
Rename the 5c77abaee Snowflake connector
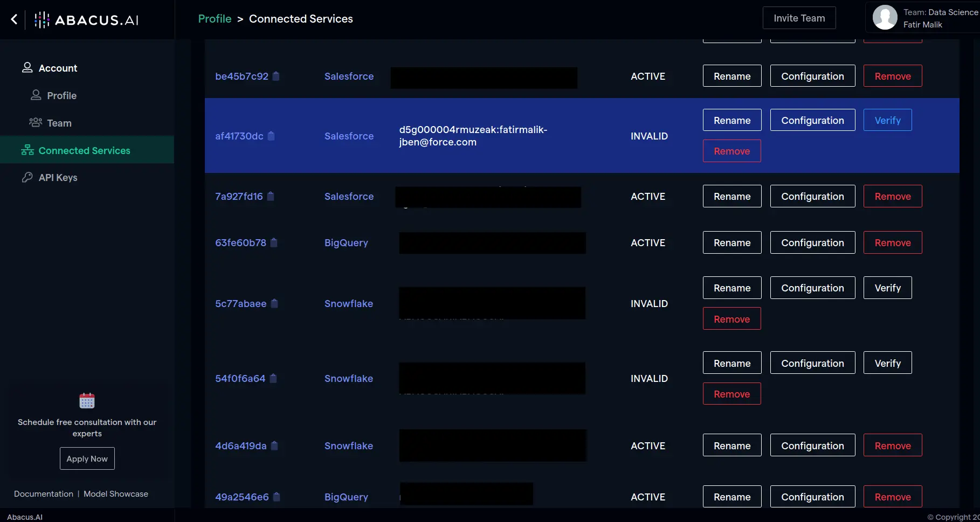pos(732,288)
